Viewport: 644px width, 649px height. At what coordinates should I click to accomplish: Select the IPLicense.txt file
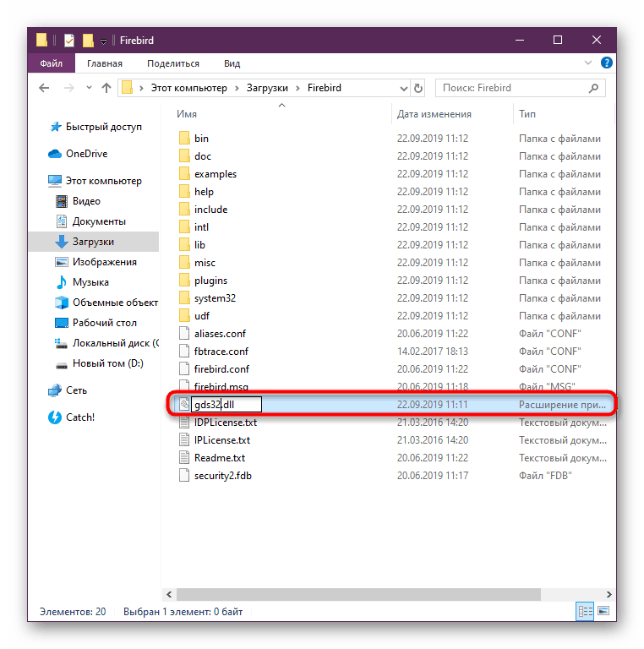click(x=222, y=440)
